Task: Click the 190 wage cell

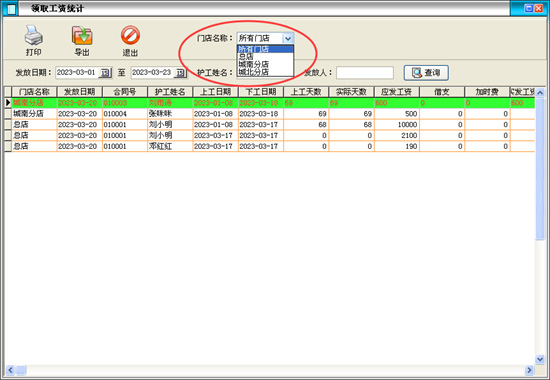Action: (x=396, y=146)
